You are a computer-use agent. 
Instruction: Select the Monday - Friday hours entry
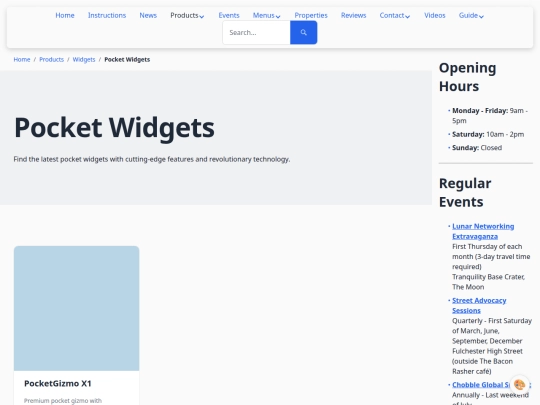pos(490,116)
